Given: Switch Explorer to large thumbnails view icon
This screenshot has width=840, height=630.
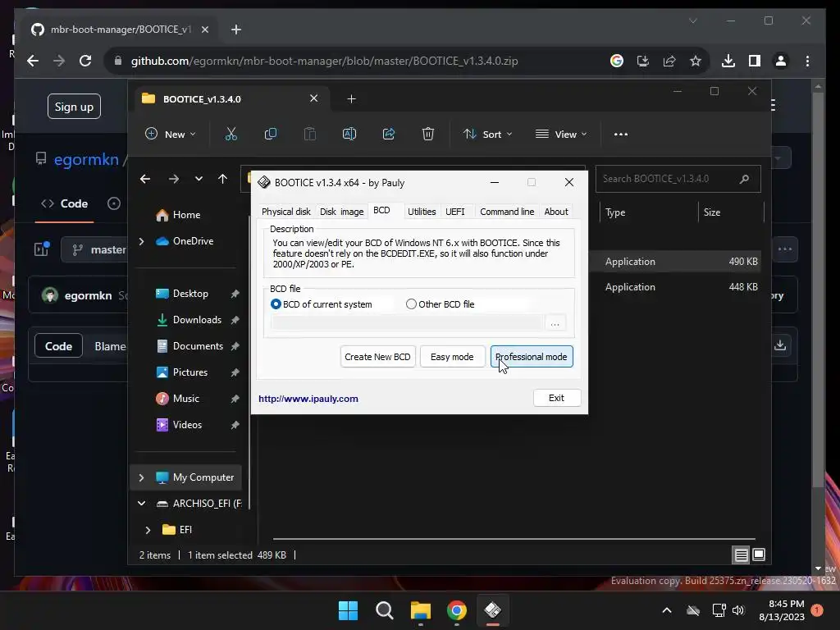Looking at the screenshot, I should tap(759, 555).
